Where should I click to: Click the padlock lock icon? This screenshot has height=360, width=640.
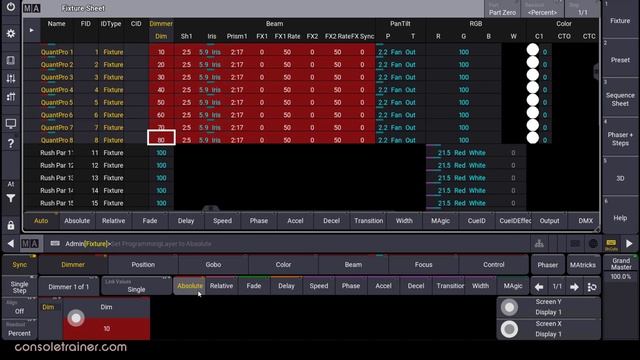tap(11, 225)
